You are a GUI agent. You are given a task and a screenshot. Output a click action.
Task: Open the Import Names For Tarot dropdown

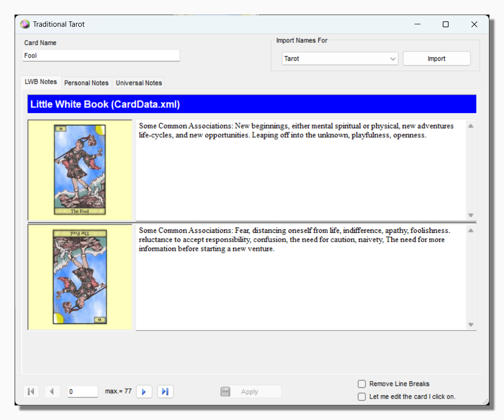pyautogui.click(x=340, y=58)
